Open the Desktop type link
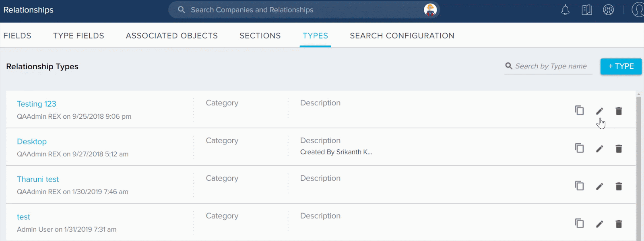 (32, 142)
